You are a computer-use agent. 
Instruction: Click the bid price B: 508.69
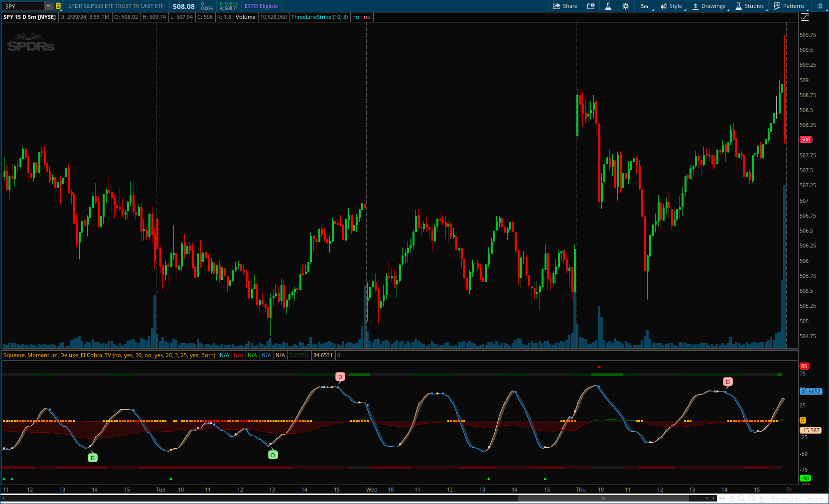(229, 4)
